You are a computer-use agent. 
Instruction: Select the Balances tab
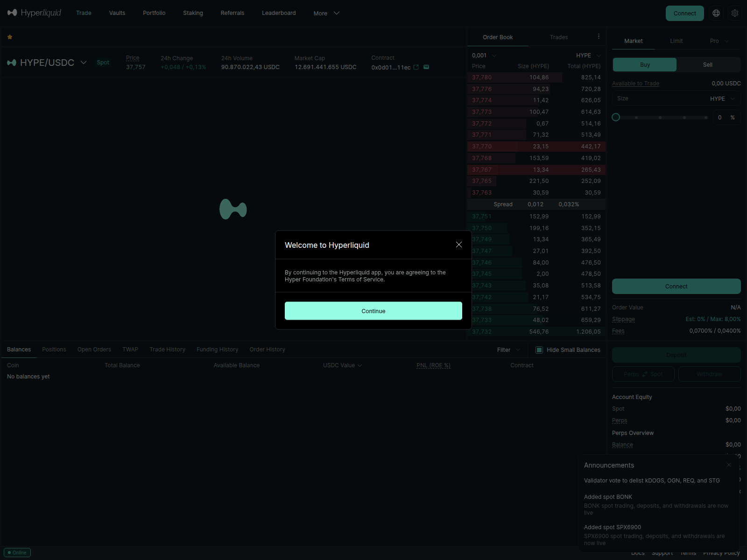tap(19, 350)
